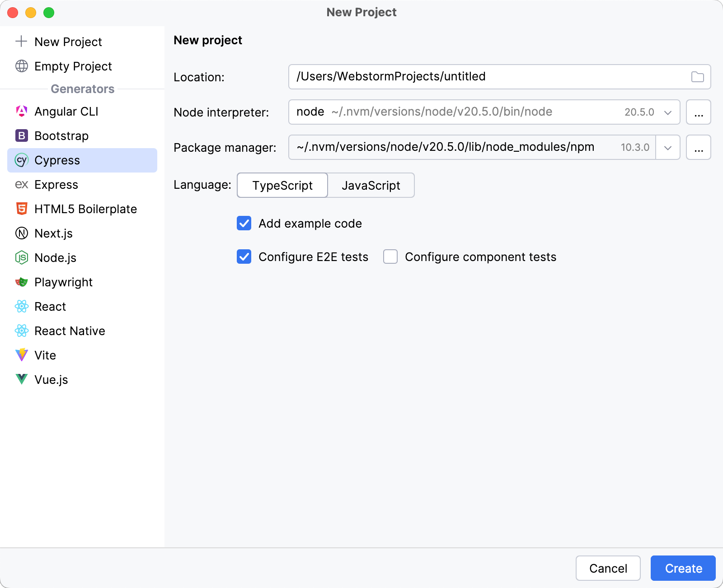Click the project Location input field
Image resolution: width=723 pixels, height=588 pixels.
pyautogui.click(x=452, y=77)
